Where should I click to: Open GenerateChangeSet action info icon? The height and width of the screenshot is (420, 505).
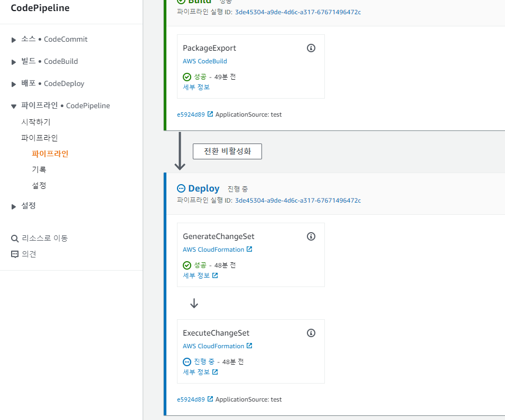311,236
